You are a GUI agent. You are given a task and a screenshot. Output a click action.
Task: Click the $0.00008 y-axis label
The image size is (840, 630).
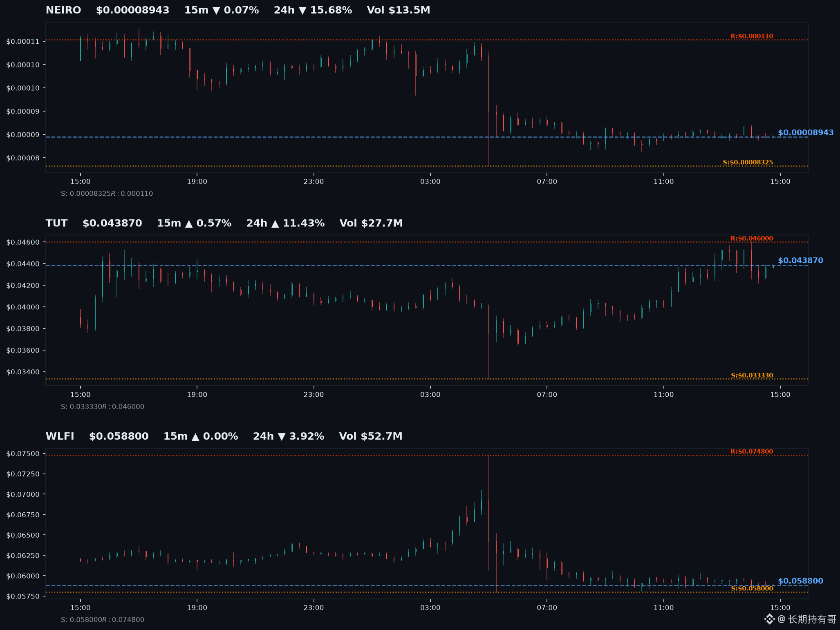click(x=23, y=158)
